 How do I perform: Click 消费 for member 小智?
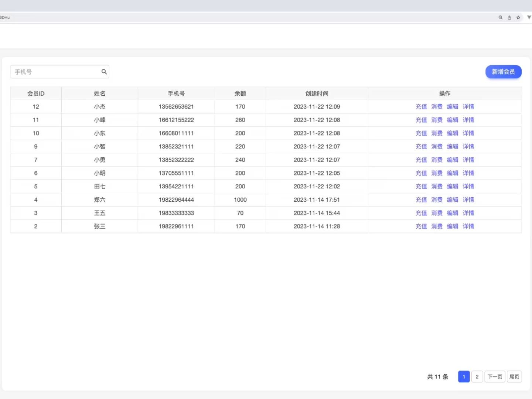tap(437, 146)
